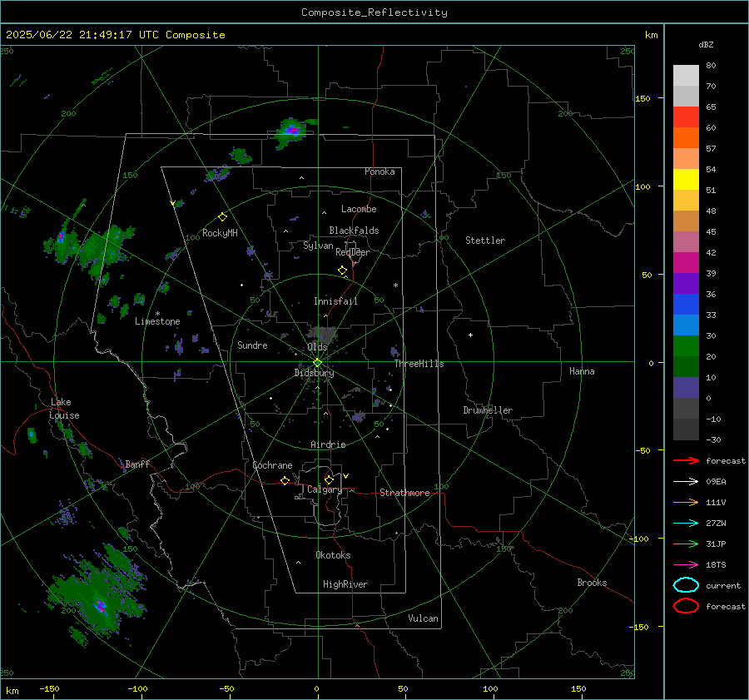Pick the purple 39 dBZ color swatch

pos(686,283)
